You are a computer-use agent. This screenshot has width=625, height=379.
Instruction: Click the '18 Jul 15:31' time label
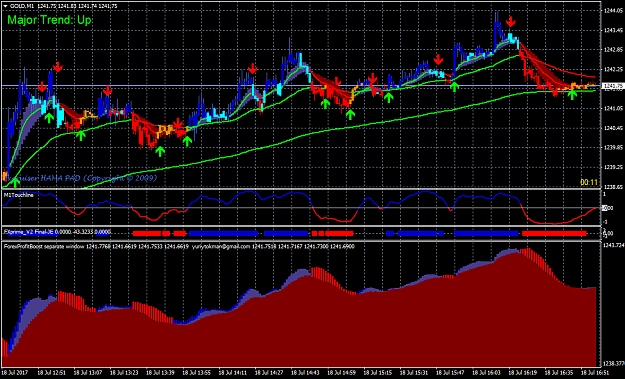click(414, 373)
